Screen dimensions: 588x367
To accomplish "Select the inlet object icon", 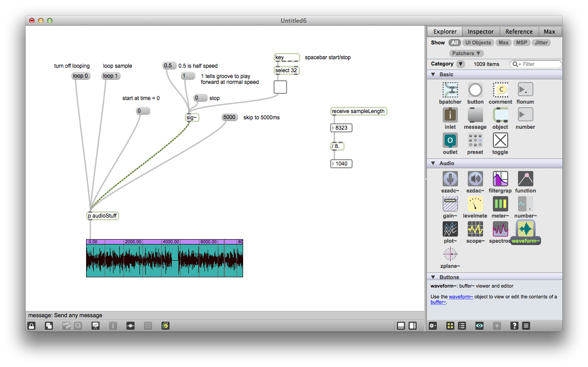I will pos(450,115).
